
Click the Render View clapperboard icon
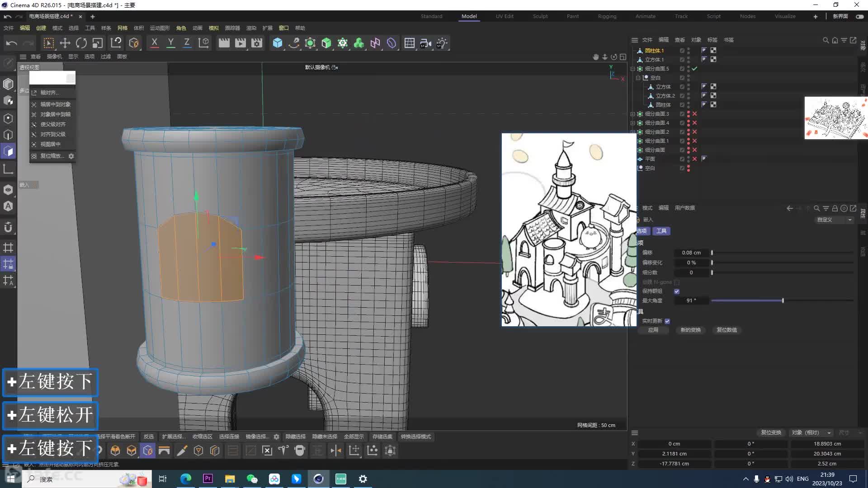tap(224, 43)
